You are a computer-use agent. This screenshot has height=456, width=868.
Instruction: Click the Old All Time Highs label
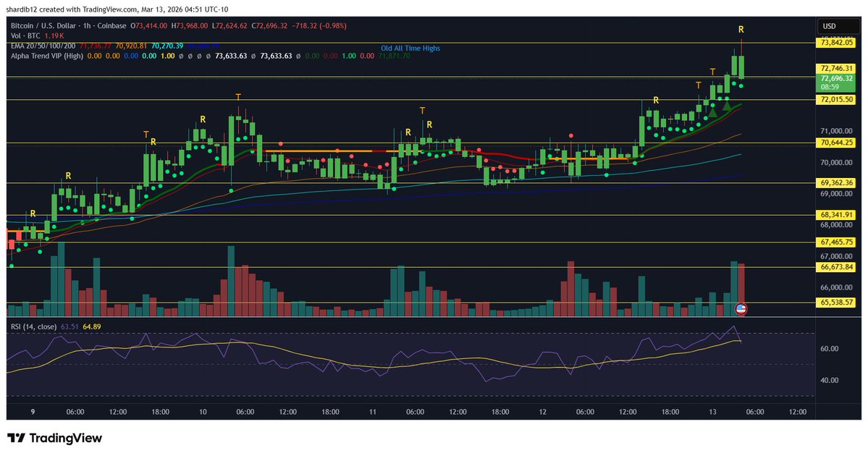point(410,48)
